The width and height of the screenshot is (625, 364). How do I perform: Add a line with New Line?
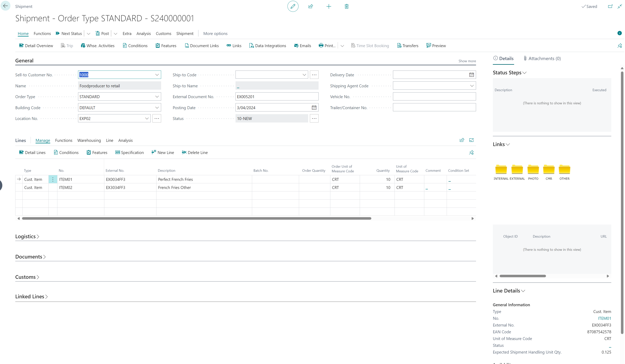[162, 152]
